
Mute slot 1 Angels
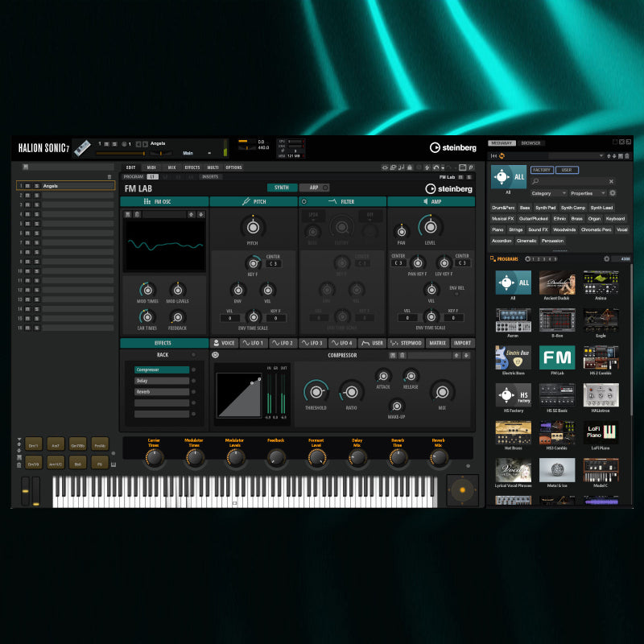(27, 186)
